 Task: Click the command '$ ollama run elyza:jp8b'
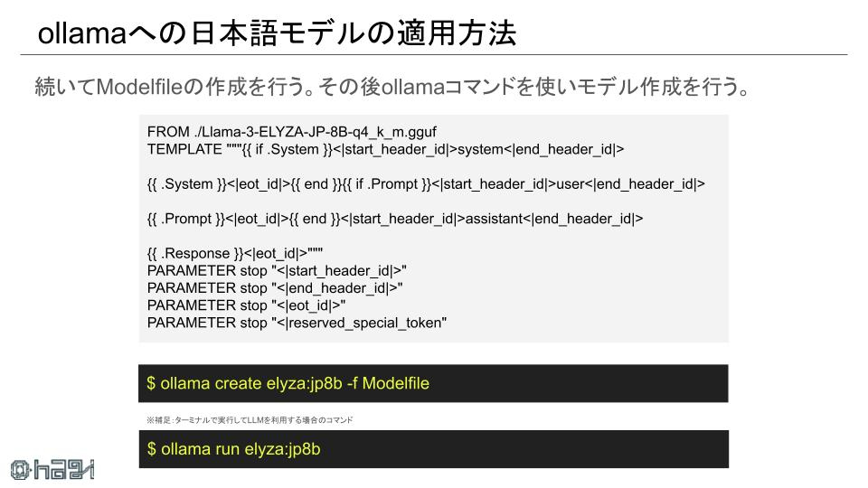pos(233,449)
